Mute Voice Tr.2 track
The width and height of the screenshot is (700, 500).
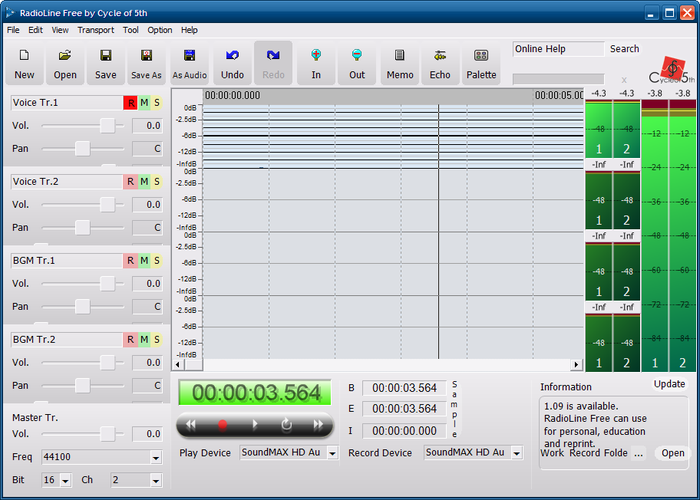[x=144, y=182]
